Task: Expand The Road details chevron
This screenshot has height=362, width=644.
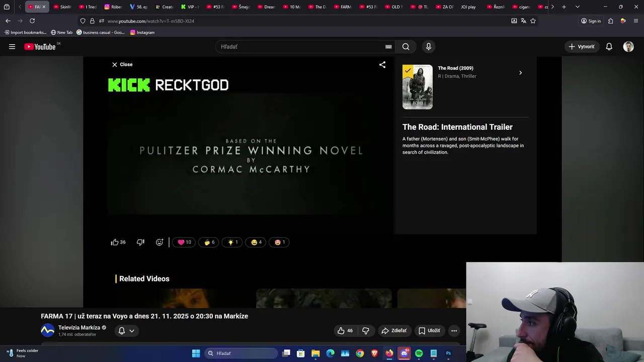Action: coord(520,73)
